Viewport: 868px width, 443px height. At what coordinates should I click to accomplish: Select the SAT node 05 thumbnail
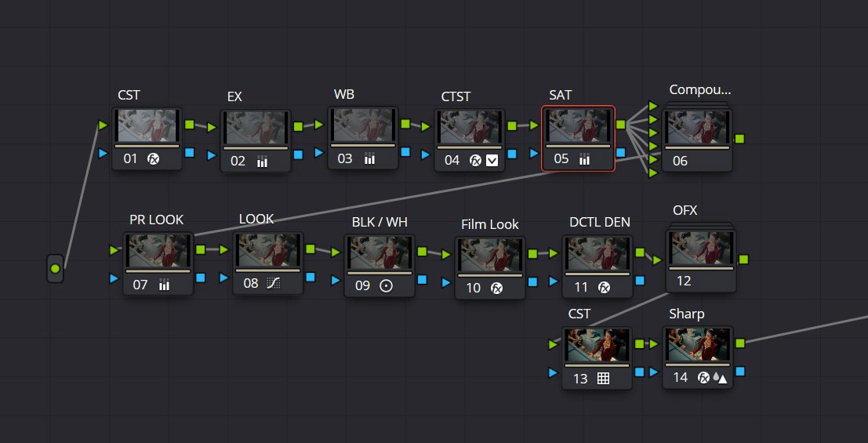(x=578, y=125)
